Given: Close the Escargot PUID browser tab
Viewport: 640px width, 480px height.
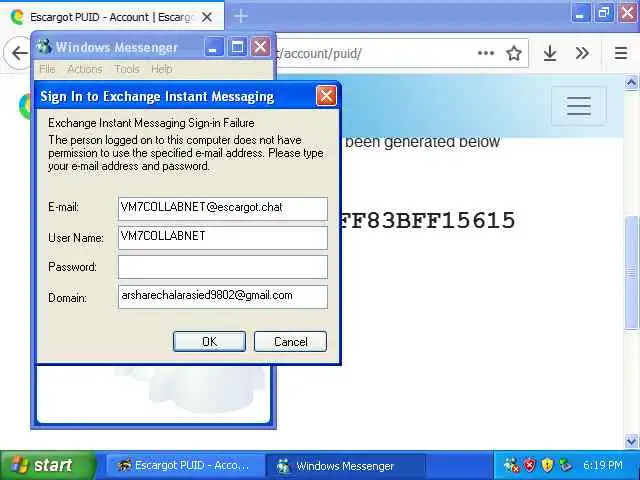Looking at the screenshot, I should [207, 17].
